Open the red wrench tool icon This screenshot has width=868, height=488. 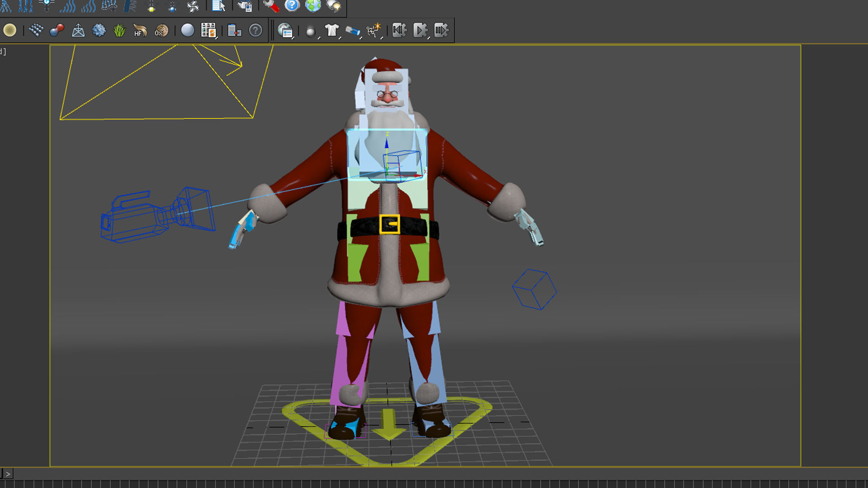(x=271, y=5)
